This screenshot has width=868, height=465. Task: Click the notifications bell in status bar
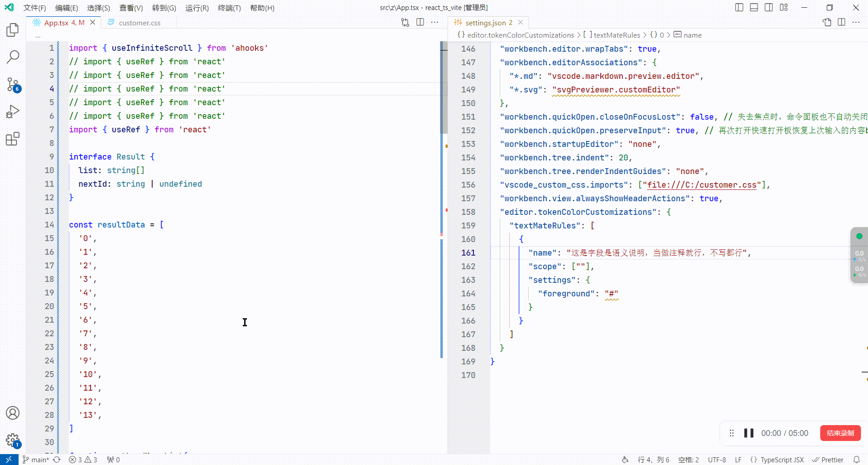[x=856, y=460]
